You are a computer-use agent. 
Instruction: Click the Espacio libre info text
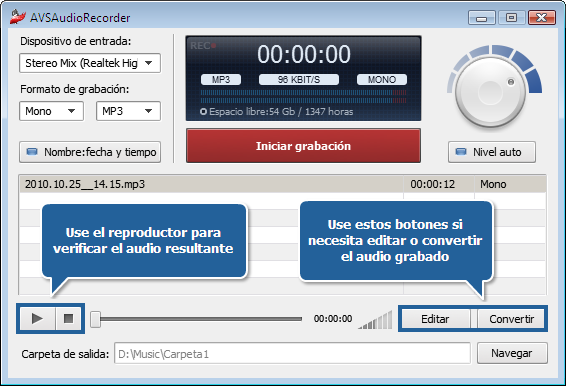[277, 112]
